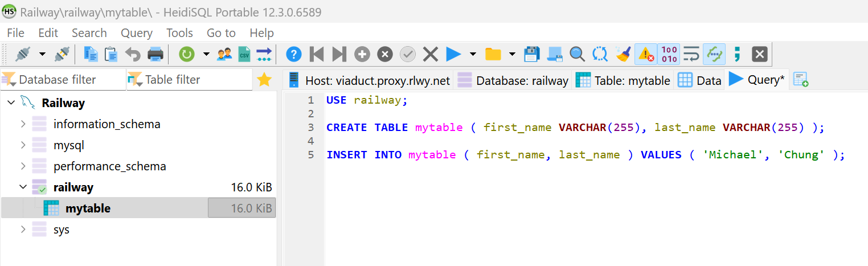Toggle the green link-style toolbar button

(x=714, y=54)
